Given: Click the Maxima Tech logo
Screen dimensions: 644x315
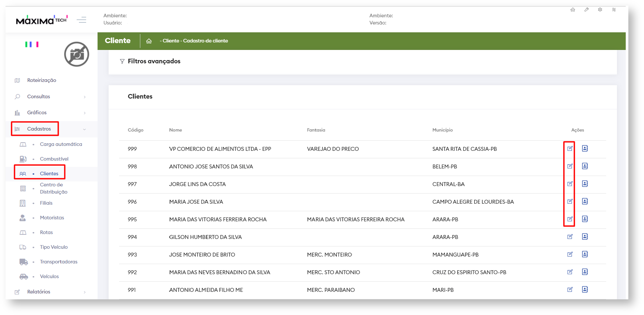Looking at the screenshot, I should coord(41,20).
